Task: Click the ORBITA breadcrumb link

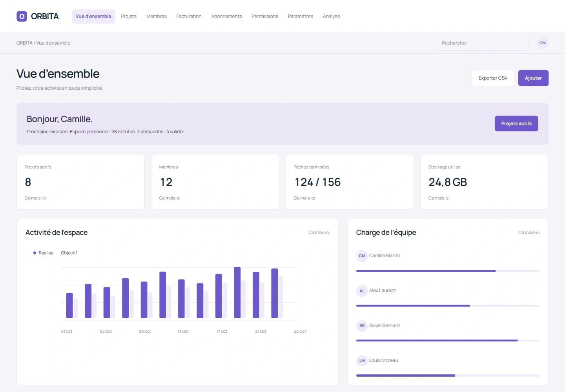Action: pyautogui.click(x=24, y=43)
